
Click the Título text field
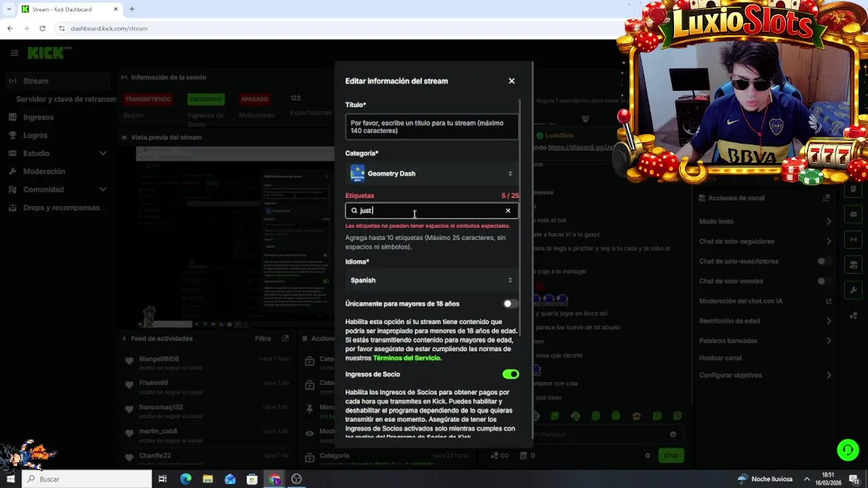click(x=432, y=127)
